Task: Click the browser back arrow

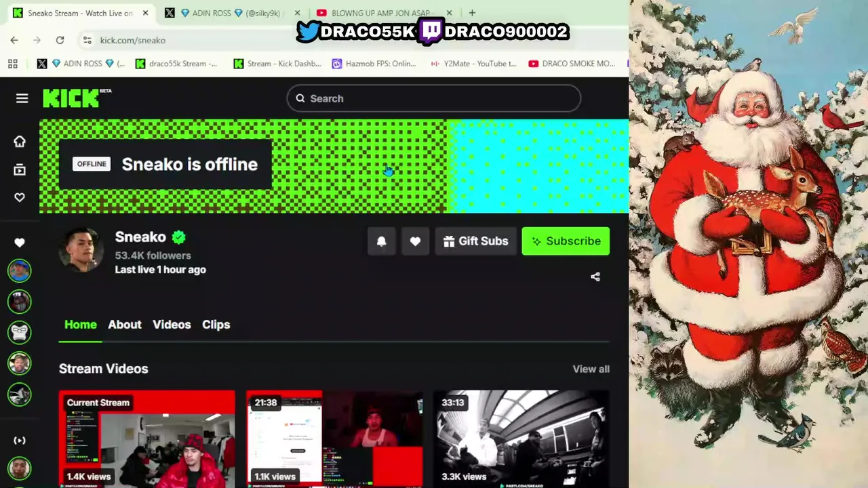Action: pos(14,40)
